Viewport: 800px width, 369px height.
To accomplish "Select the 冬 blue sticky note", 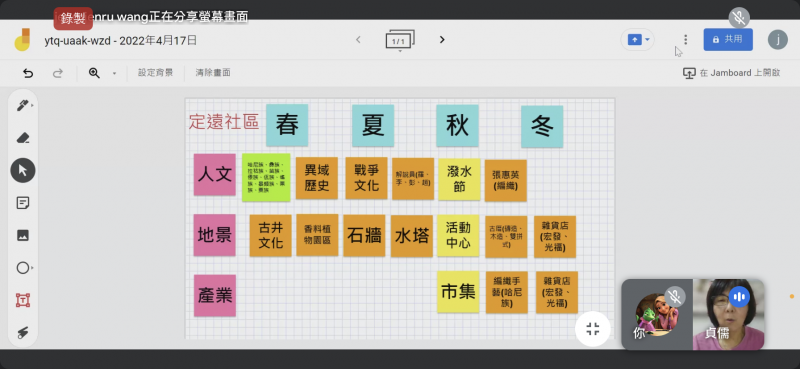I will tap(542, 127).
